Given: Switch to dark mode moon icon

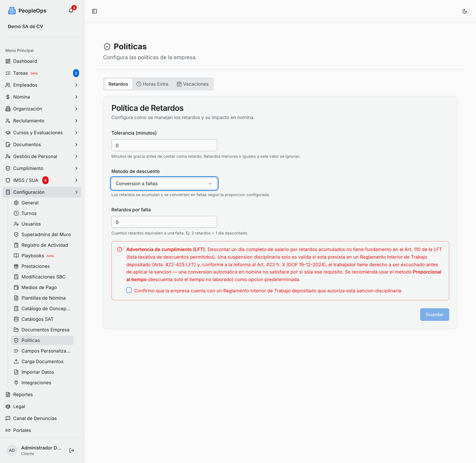Looking at the screenshot, I should click(465, 11).
